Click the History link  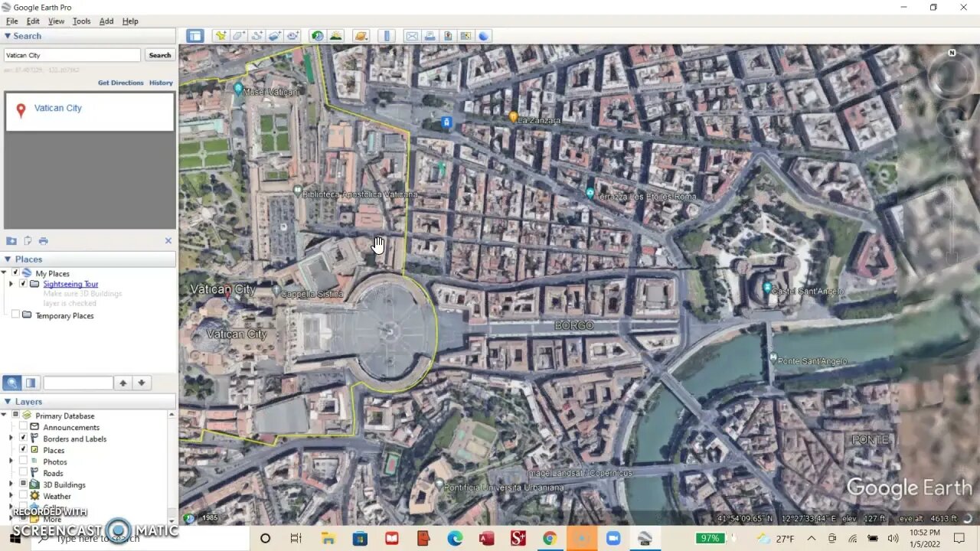[x=161, y=83]
